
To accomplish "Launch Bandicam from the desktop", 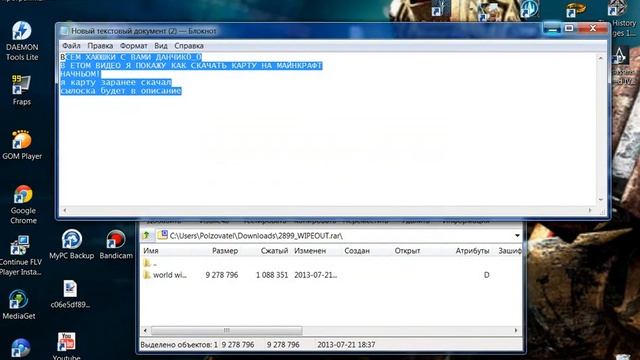I will coord(116,244).
